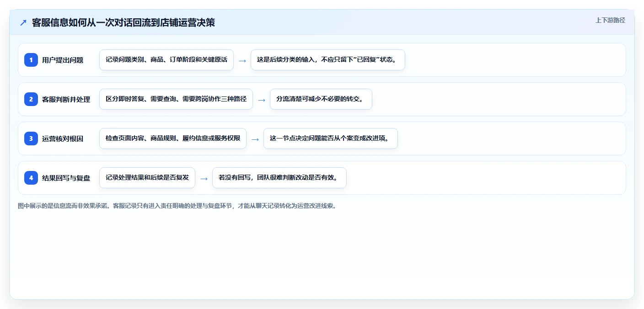Click the 客服判断并处理 step label
Viewport: 644px width, 309px height.
[66, 99]
